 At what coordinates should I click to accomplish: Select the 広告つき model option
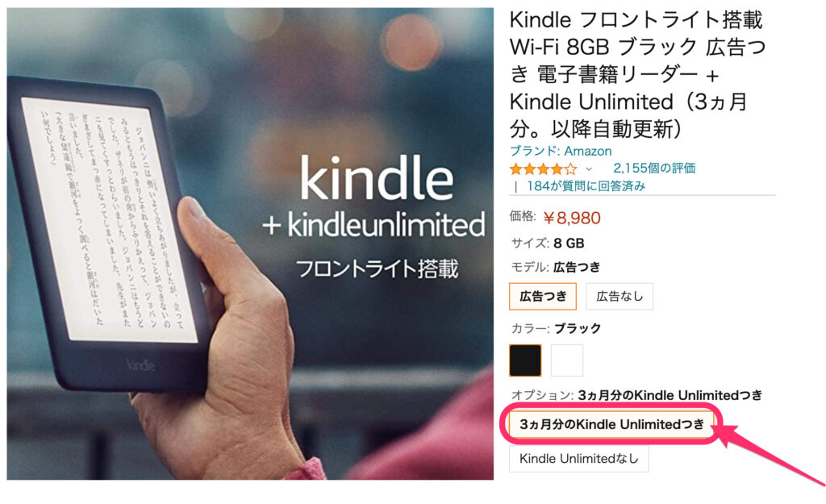[x=543, y=296]
